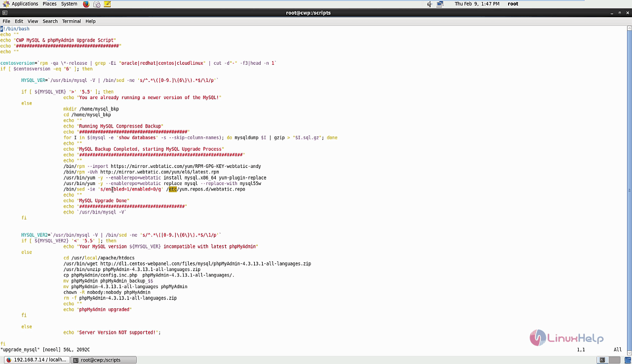Click 'chown -R nobody:nobody phpMyAdmin' line
Image resolution: width=632 pixels, height=364 pixels.
[x=107, y=292]
